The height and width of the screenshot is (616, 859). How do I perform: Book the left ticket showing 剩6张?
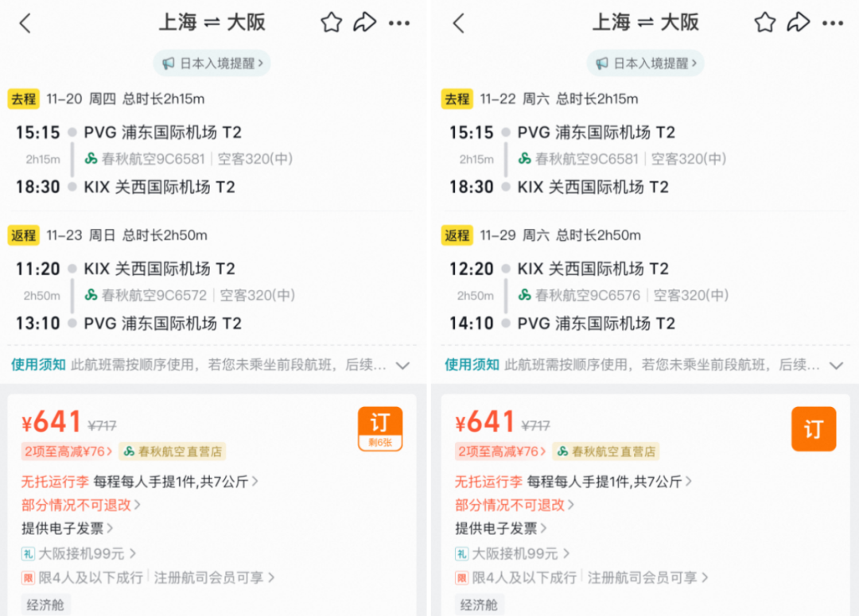pos(380,428)
